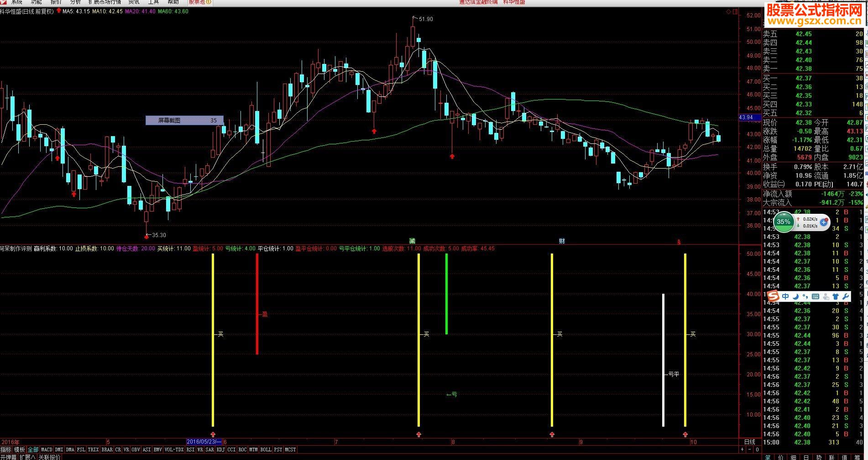Switch to VOL-TDX indicator
This screenshot has width=868, height=460.
click(174, 449)
